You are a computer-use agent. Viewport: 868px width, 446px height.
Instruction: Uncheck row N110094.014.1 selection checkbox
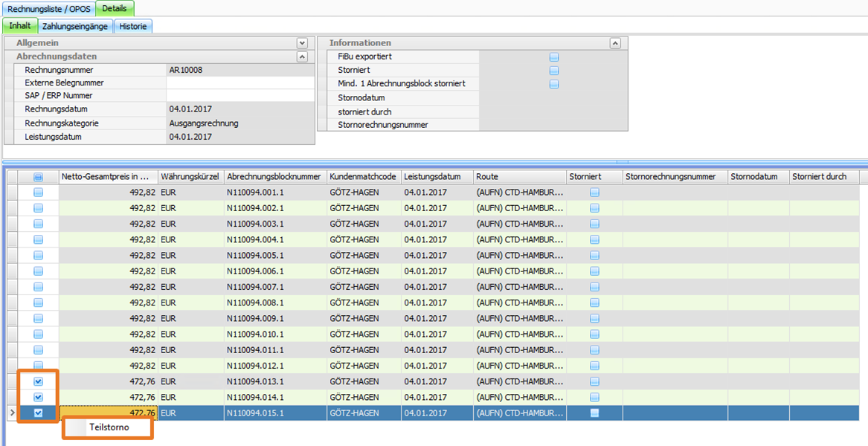39,397
